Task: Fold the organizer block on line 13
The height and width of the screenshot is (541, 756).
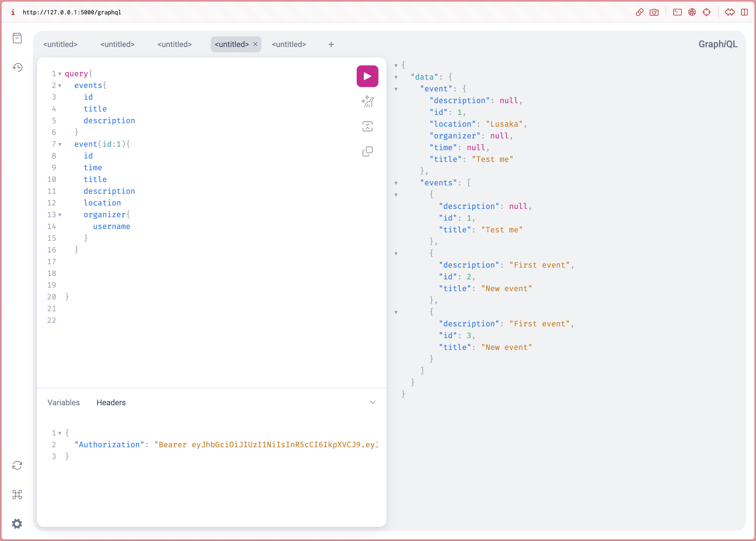Action: tap(60, 215)
